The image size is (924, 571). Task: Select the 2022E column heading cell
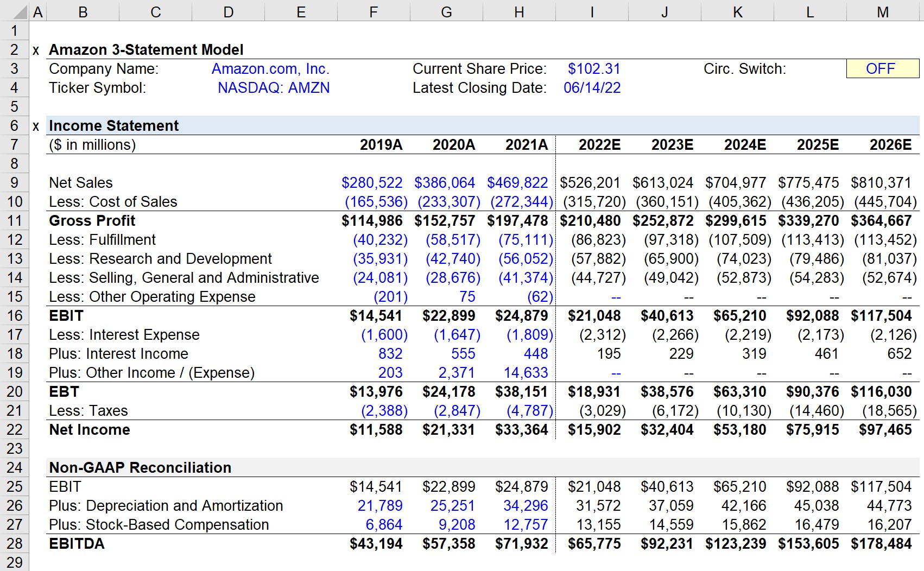click(x=599, y=145)
